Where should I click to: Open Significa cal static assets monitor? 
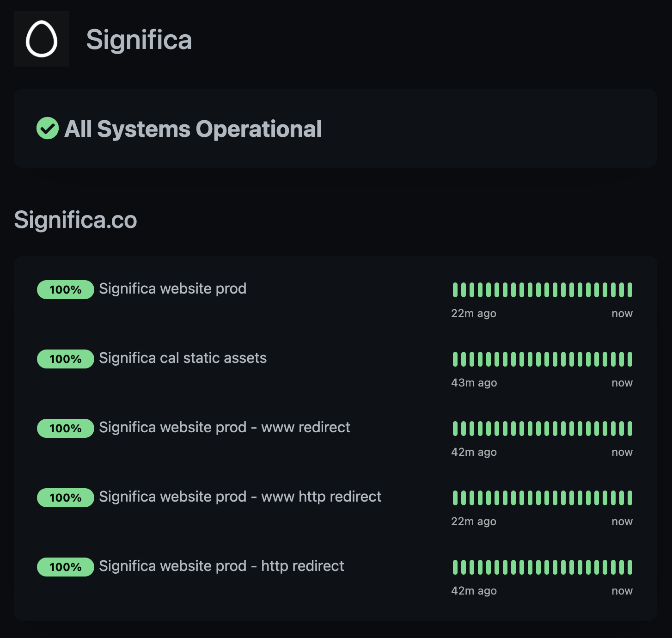pos(183,358)
